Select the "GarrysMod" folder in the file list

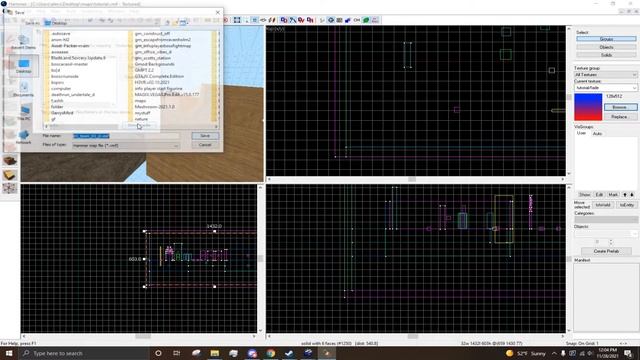coord(62,113)
